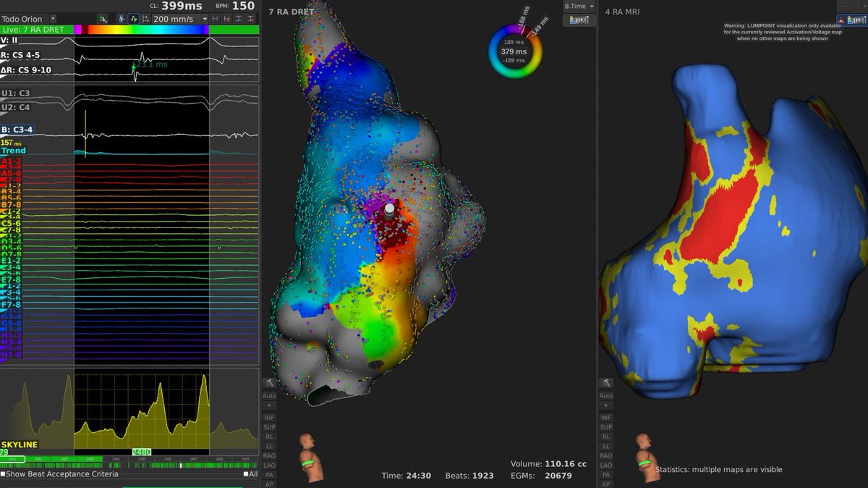Click Auto view button in 4 RA MRI view

pos(605,396)
